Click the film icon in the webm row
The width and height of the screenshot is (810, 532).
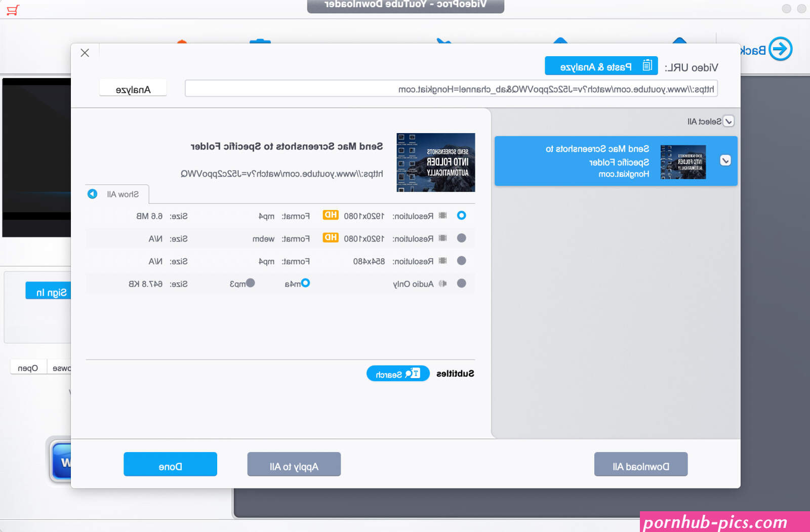tap(442, 238)
